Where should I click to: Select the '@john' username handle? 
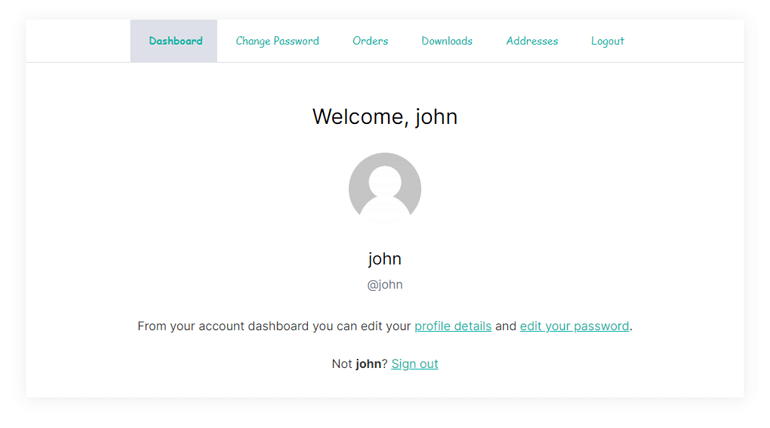(x=385, y=285)
